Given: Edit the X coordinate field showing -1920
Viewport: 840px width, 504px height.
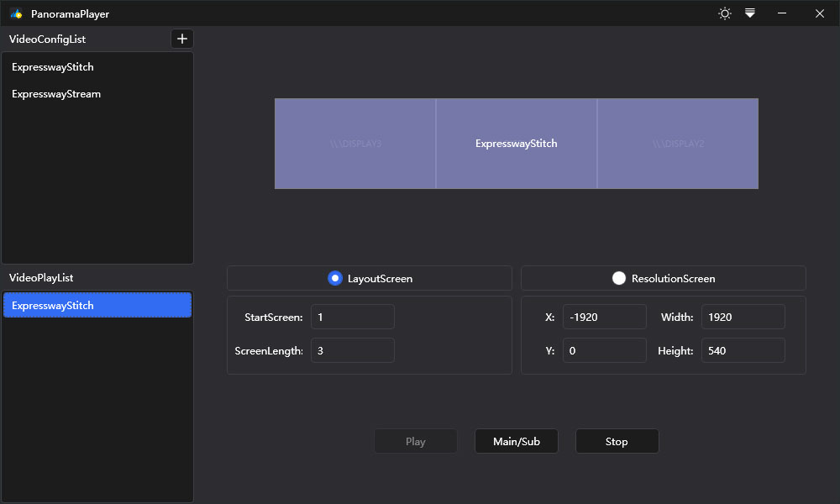Looking at the screenshot, I should click(604, 317).
